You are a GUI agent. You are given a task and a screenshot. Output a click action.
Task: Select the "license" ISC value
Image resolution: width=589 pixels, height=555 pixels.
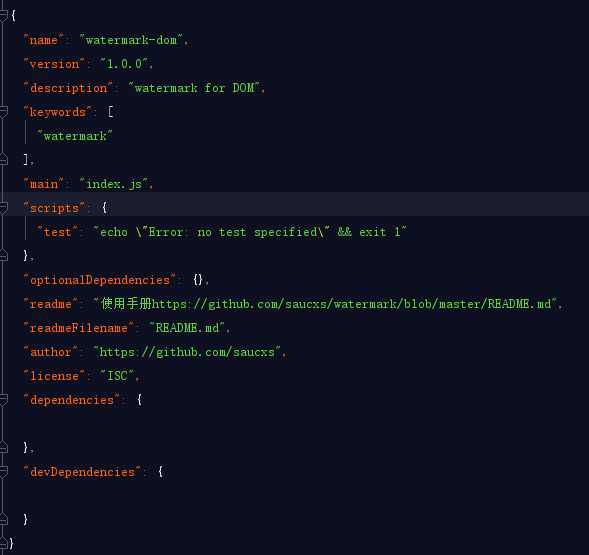pos(117,376)
